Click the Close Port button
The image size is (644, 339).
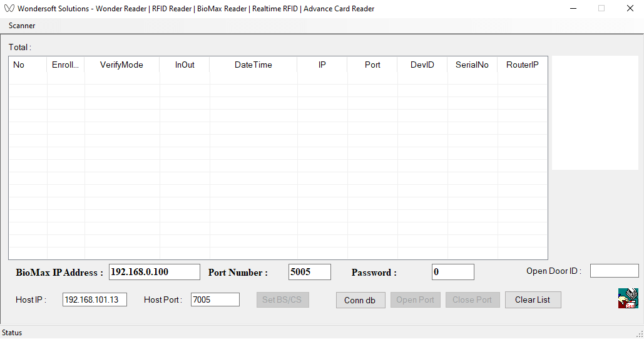[472, 300]
